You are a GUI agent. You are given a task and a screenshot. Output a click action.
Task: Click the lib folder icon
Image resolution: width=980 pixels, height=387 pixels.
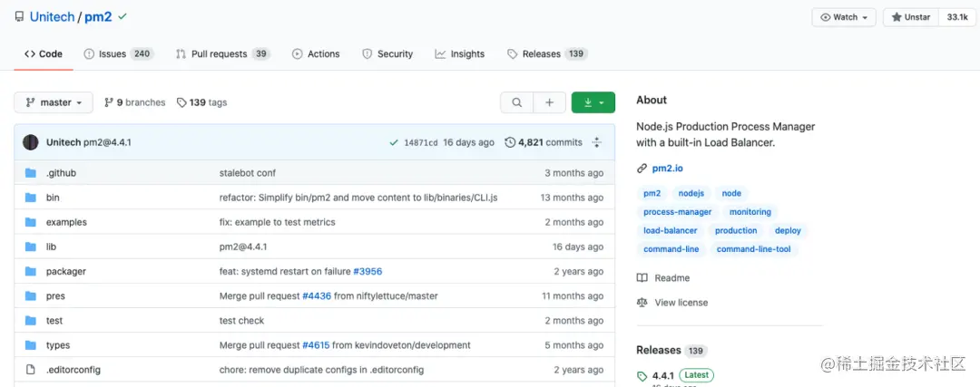coord(31,247)
